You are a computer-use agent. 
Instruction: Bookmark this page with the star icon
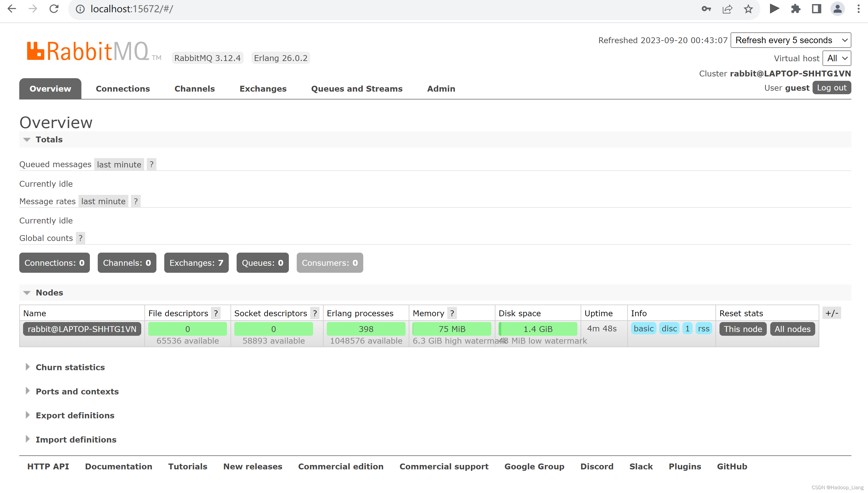(x=748, y=9)
